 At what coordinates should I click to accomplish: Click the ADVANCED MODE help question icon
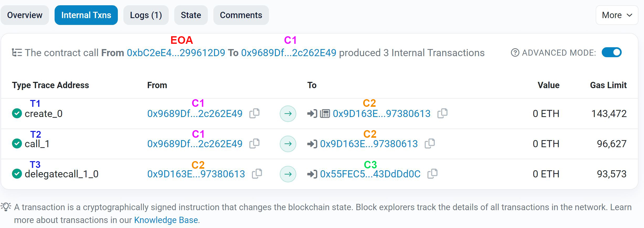click(515, 53)
